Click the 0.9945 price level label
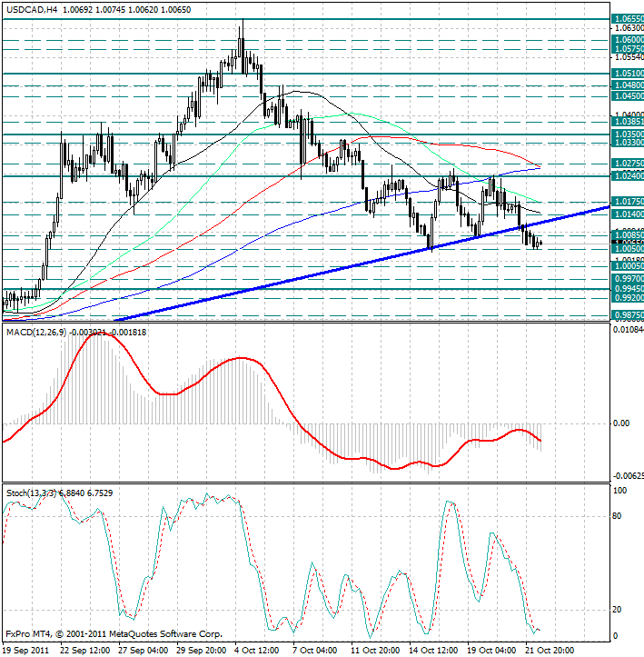 (628, 289)
